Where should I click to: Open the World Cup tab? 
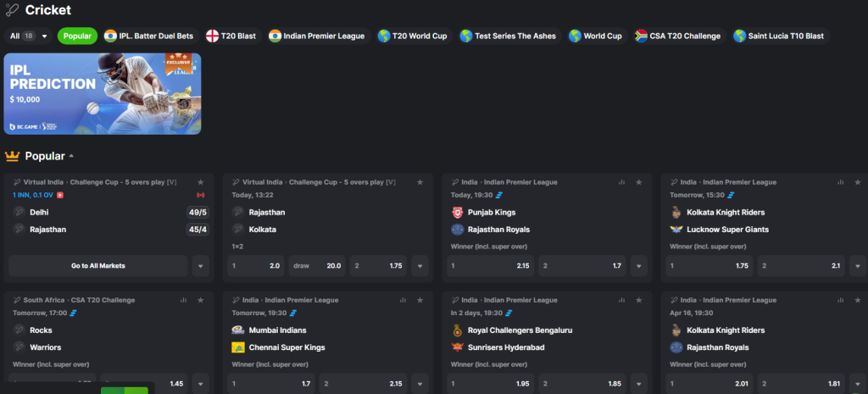click(x=596, y=36)
